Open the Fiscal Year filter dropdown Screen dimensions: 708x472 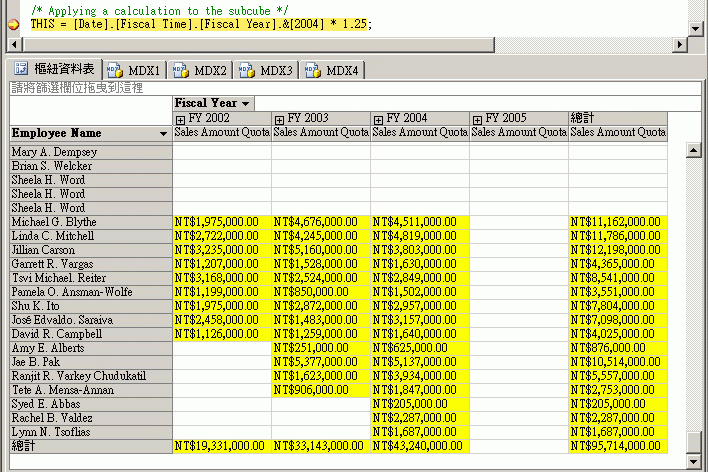coord(245,104)
